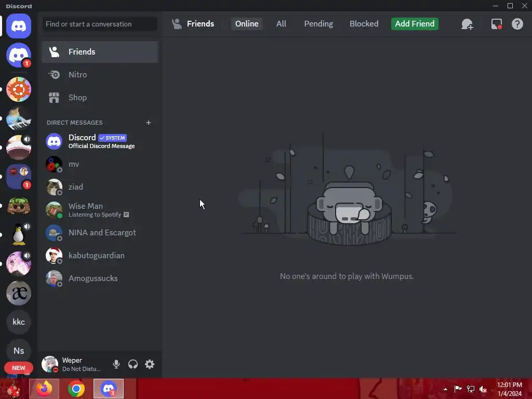Screen dimensions: 532x399
Task: Click the taskbar clock 12:01 PM
Action: (x=510, y=389)
